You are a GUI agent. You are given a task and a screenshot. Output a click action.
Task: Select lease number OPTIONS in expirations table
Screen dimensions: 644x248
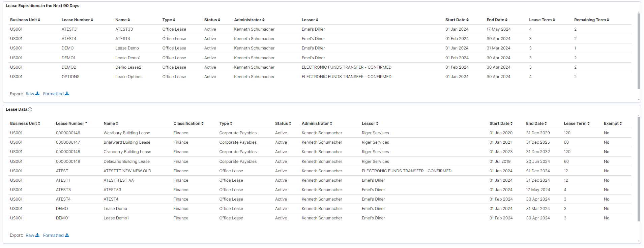(x=70, y=77)
